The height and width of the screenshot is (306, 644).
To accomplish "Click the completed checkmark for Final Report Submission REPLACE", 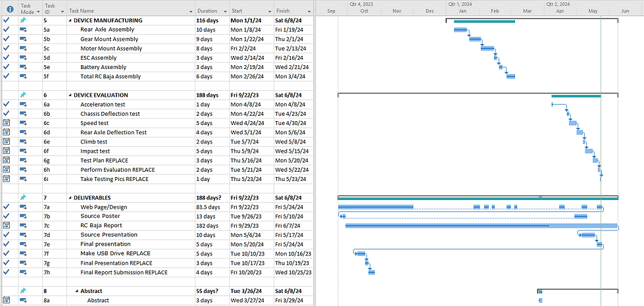I will click(6, 272).
